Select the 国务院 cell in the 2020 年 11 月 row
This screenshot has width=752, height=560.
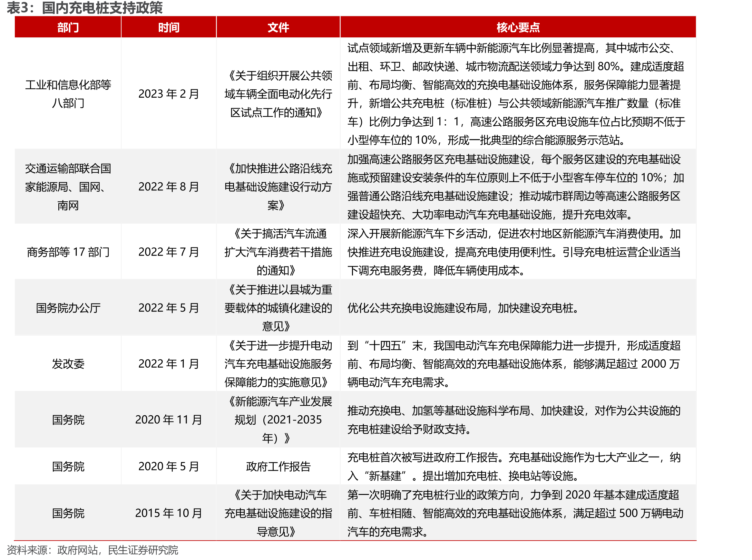pyautogui.click(x=68, y=420)
